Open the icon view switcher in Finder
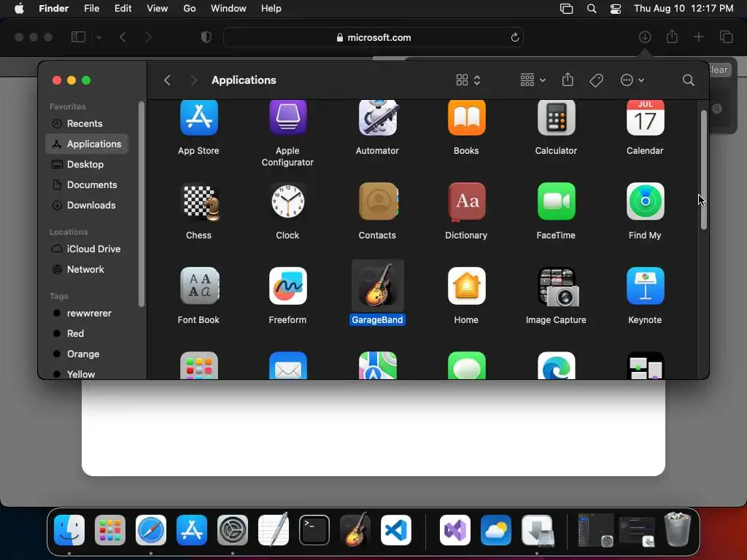Viewport: 747px width, 560px height. [468, 80]
